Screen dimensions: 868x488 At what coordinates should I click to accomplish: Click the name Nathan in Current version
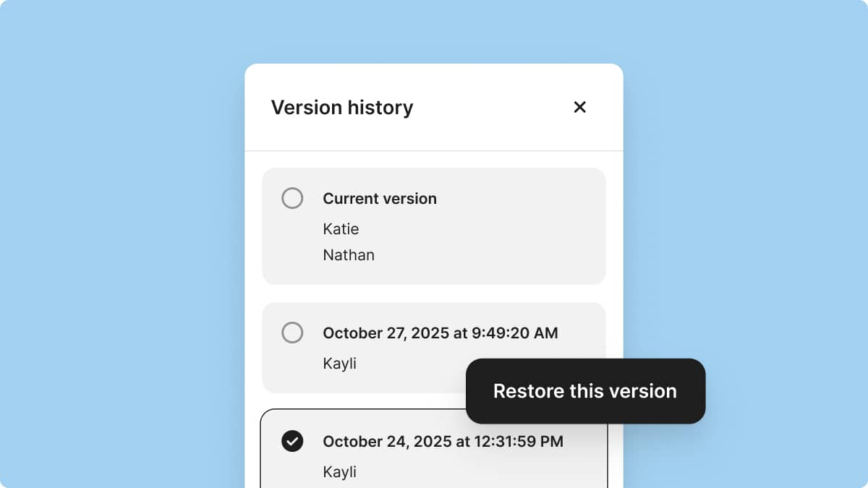point(349,254)
